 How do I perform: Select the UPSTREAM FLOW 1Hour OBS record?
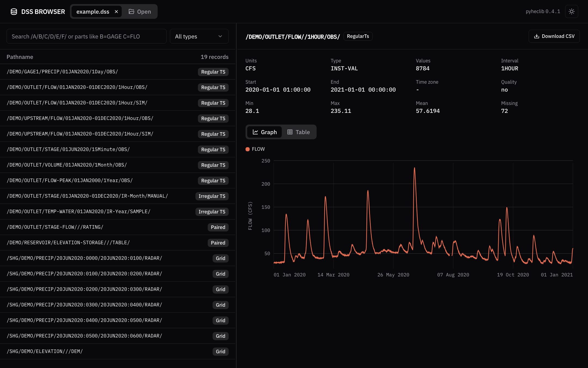(118, 118)
